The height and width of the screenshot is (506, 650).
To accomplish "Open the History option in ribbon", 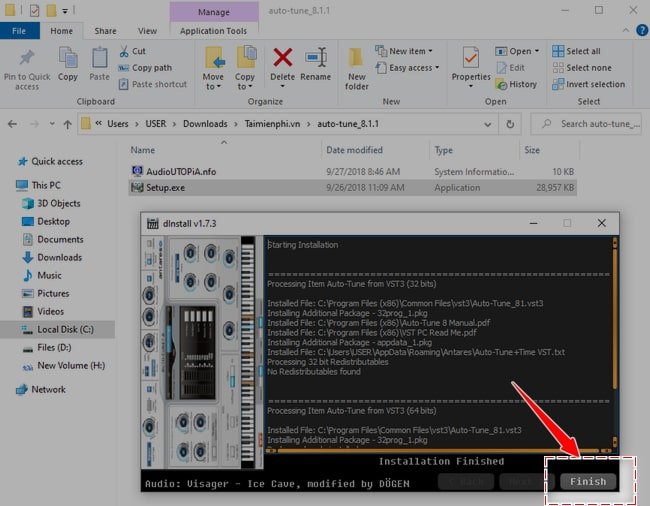I will pos(516,84).
